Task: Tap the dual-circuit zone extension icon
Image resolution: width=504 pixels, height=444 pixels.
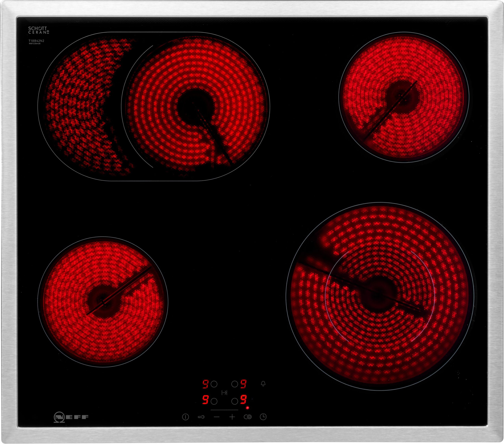Action: point(247,417)
